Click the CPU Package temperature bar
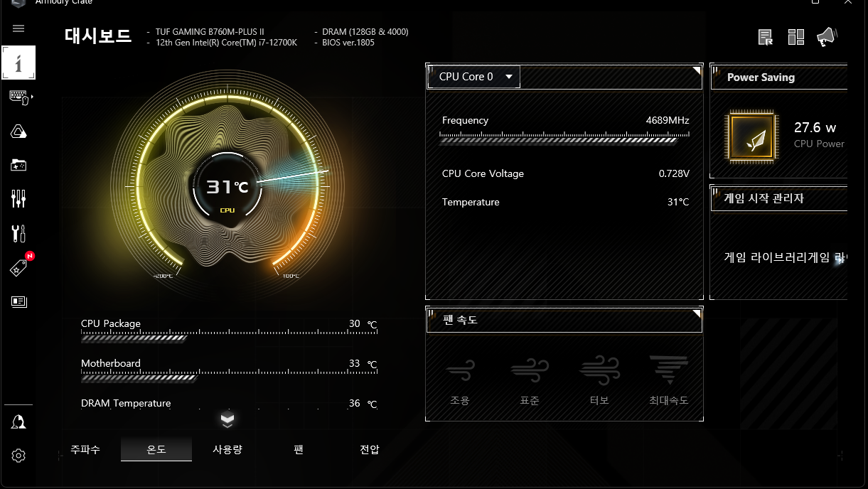The height and width of the screenshot is (489, 868). [x=135, y=338]
